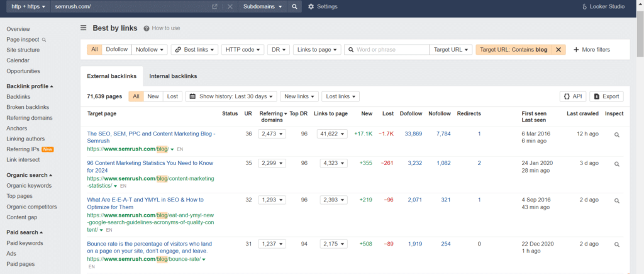The width and height of the screenshot is (644, 274).
Task: Open How to use help
Action: click(x=162, y=28)
